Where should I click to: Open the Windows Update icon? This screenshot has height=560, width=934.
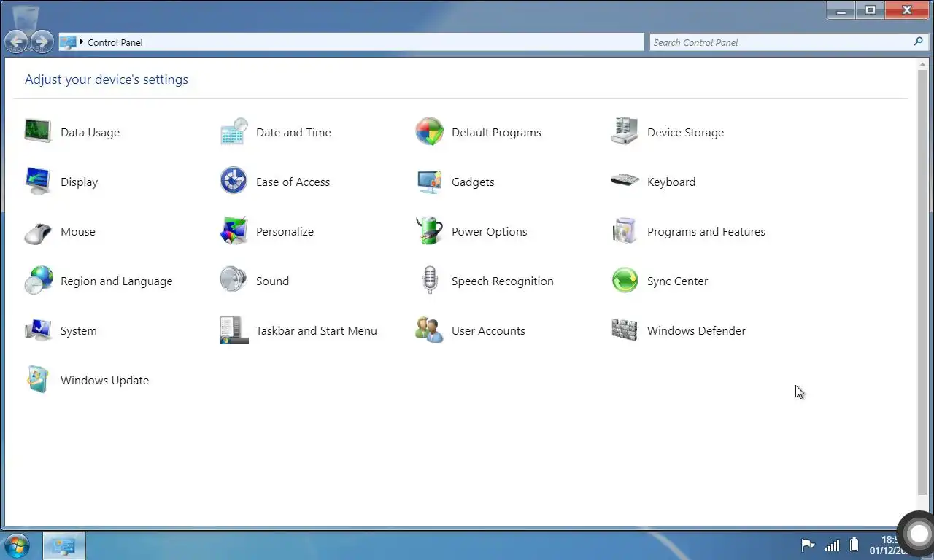pos(38,380)
